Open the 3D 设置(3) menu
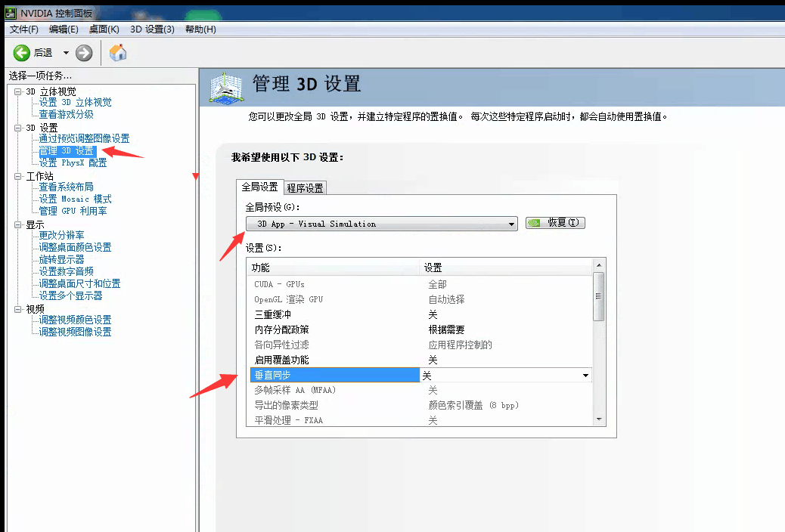 coord(152,29)
